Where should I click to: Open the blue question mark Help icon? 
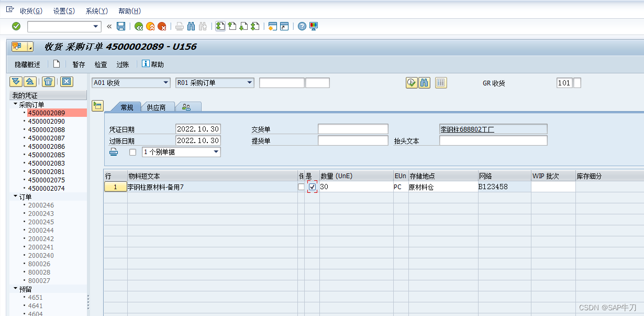[302, 26]
